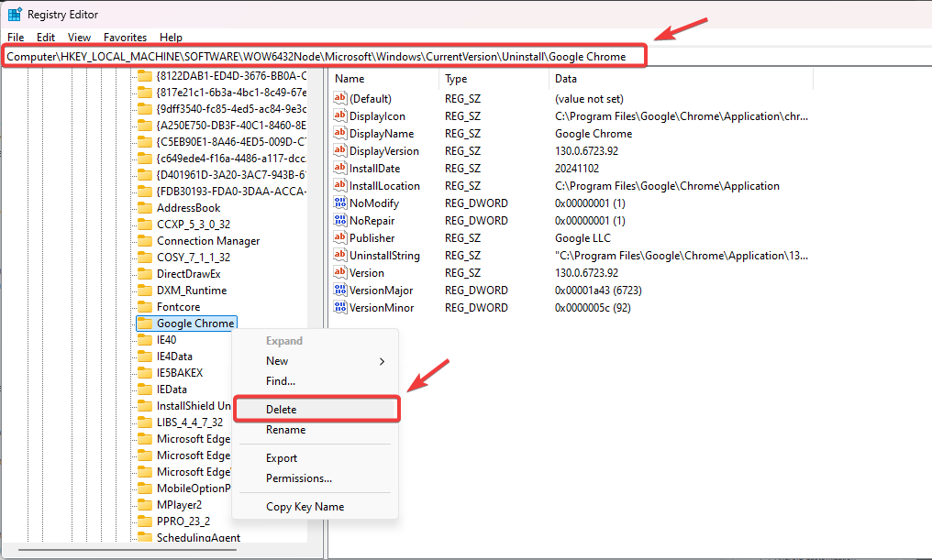Open the Edit menu

46,38
